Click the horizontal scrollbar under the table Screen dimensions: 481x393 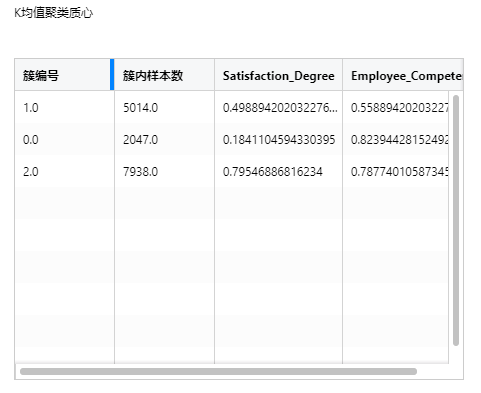pos(218,371)
